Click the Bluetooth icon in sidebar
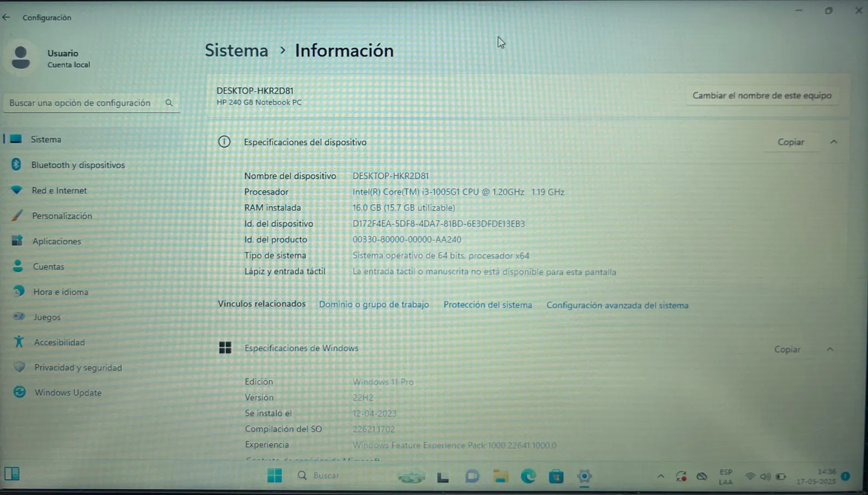Screen dimensions: 868x495 (x=16, y=164)
